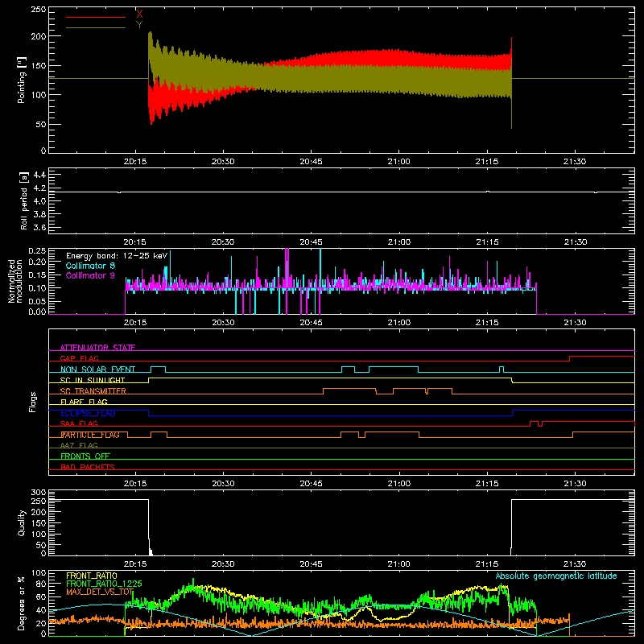This screenshot has width=644, height=644.
Task: Click the 'Quality' vertical axis title
Action: [x=22, y=522]
